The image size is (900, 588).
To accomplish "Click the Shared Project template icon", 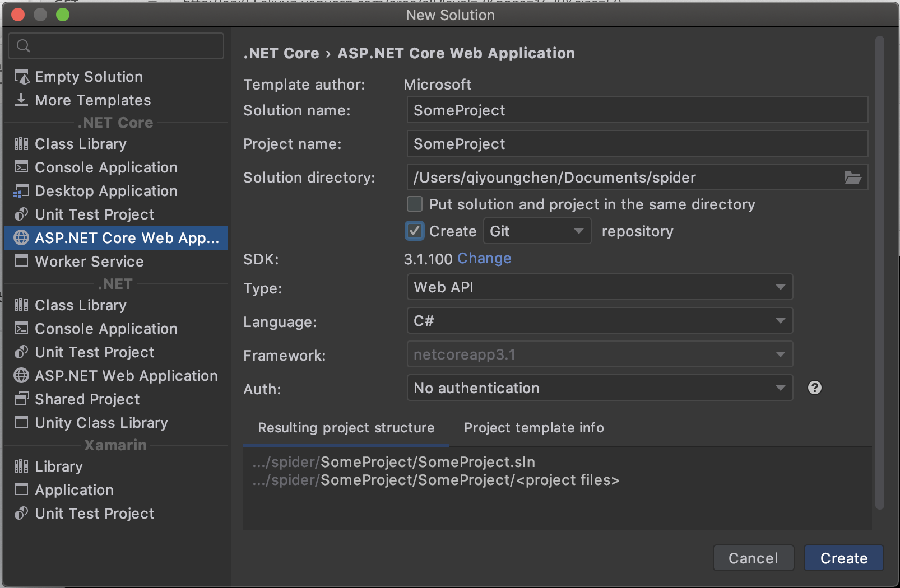I will [21, 399].
